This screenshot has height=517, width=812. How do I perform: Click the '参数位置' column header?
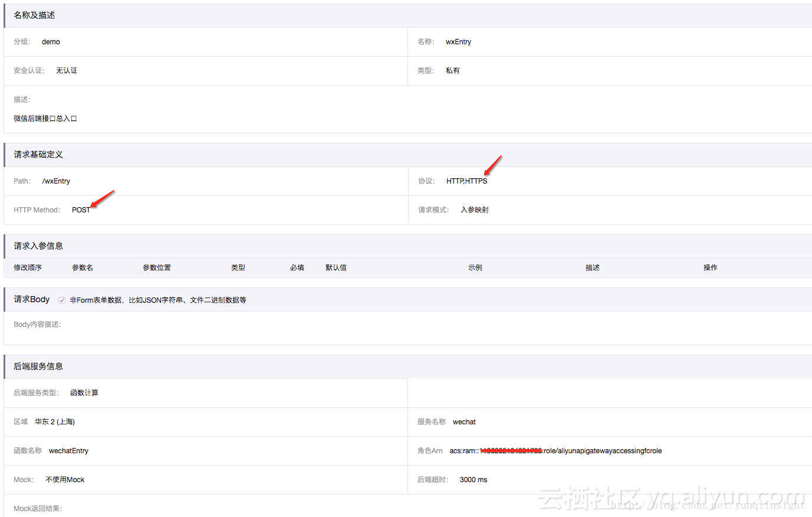tap(157, 268)
